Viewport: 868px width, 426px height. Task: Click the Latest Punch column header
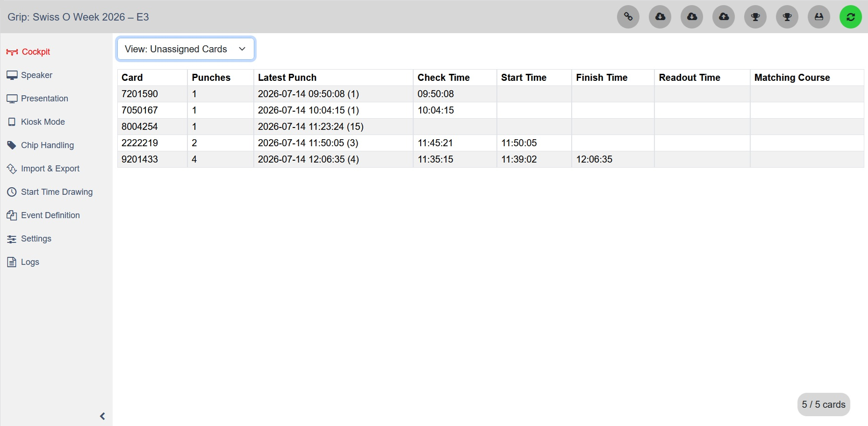click(334, 78)
